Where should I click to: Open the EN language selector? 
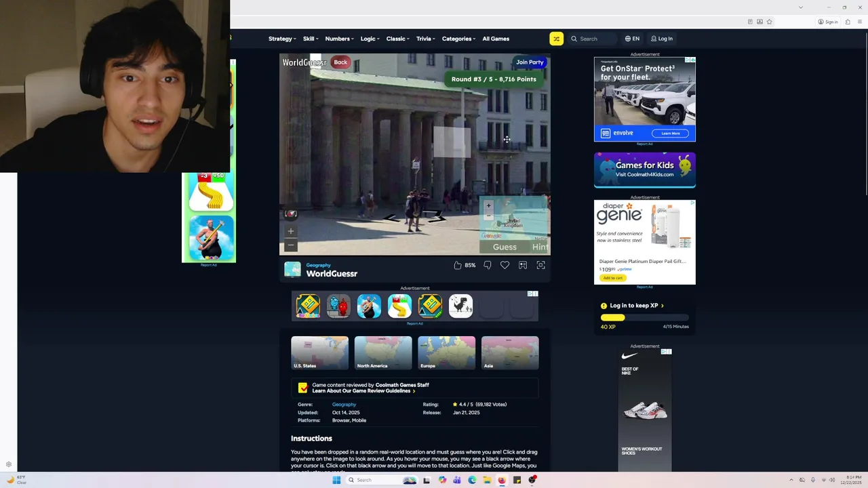632,39
